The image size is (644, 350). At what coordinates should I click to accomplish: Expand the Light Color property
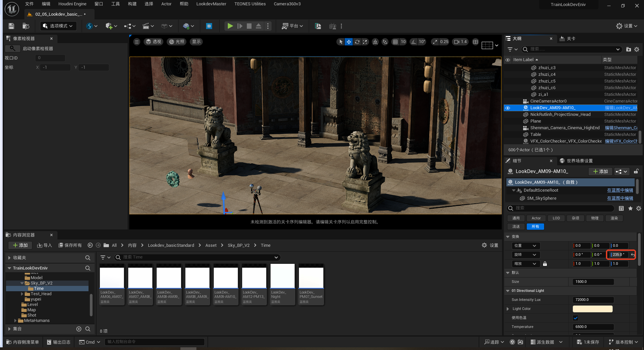(x=508, y=309)
